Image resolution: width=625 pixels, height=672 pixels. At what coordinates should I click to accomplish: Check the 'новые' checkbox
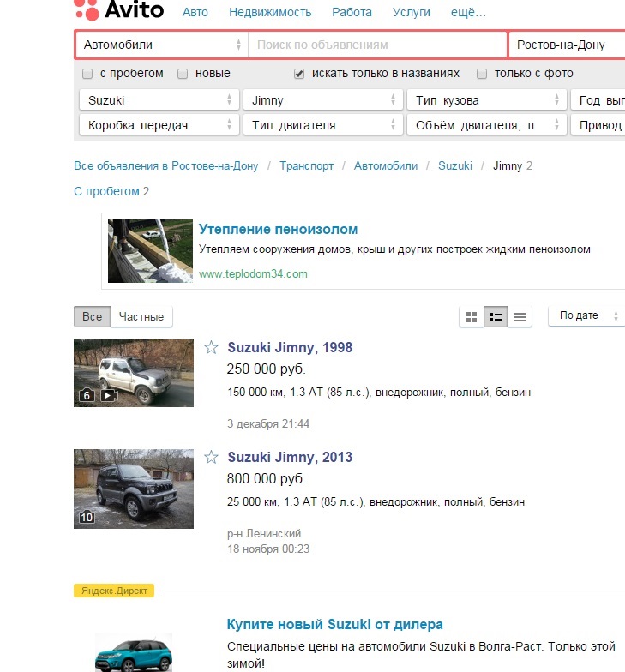[183, 74]
